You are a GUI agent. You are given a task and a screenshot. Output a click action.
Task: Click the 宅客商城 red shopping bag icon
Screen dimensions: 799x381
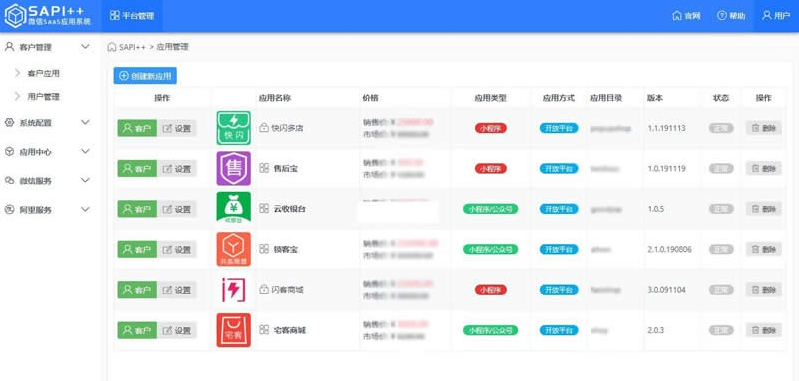click(233, 330)
